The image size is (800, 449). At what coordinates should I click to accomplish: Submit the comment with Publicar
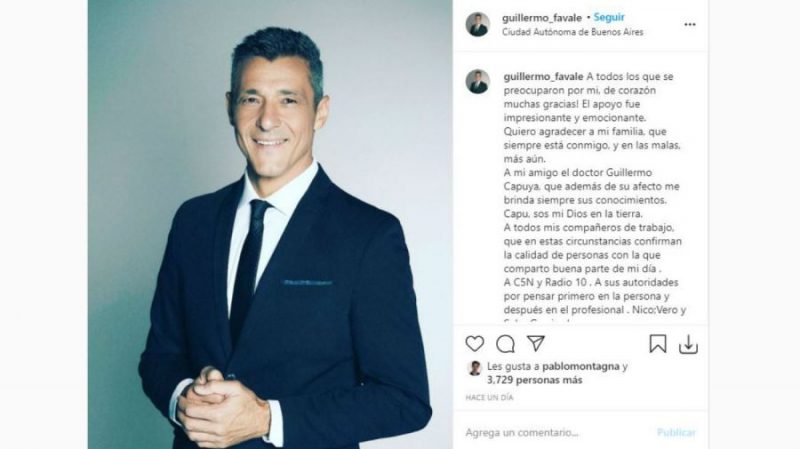coord(676,433)
